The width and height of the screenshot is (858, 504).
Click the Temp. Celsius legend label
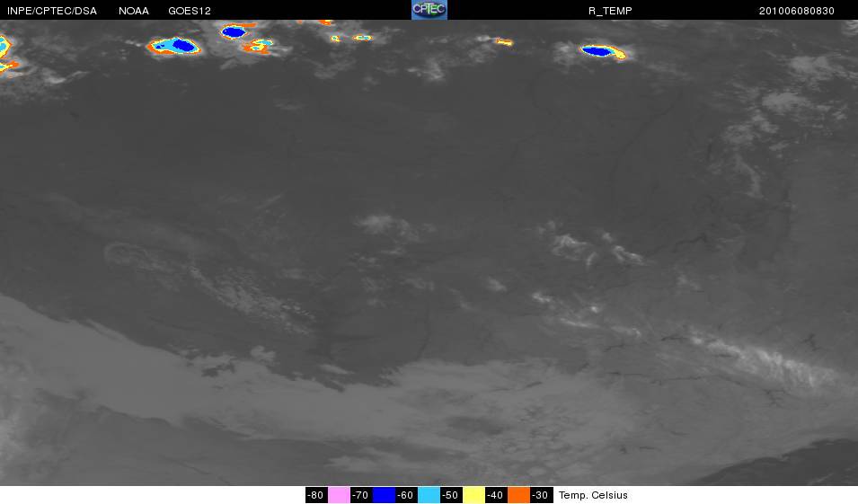[593, 495]
